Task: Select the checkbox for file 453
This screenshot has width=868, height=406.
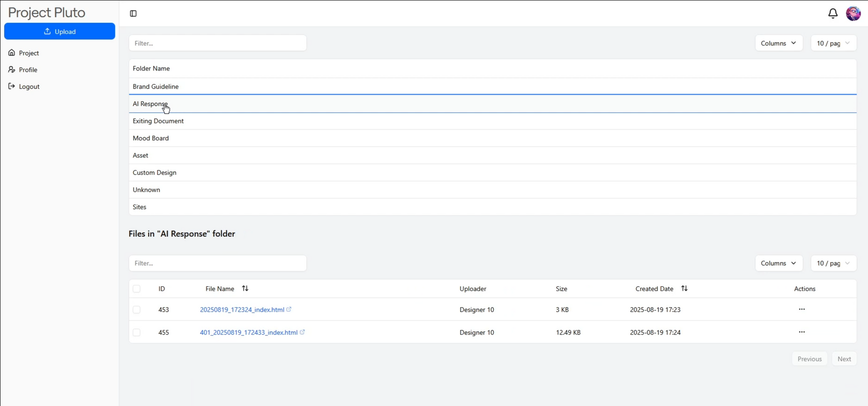Action: [137, 310]
